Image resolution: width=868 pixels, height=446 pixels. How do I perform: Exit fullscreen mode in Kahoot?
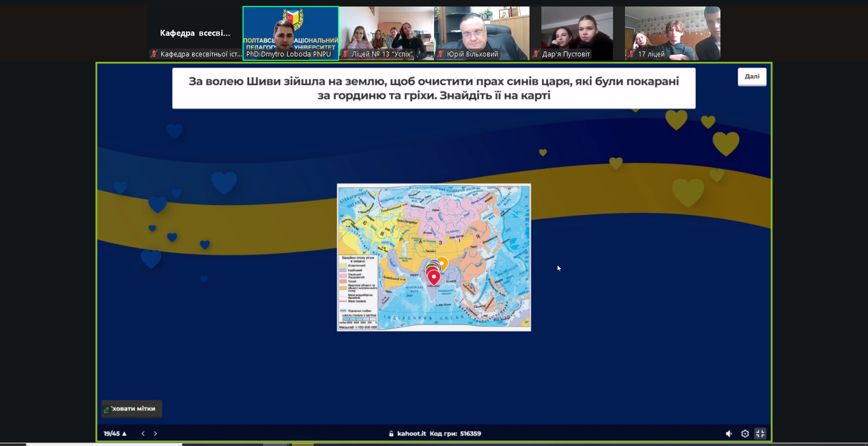(x=760, y=434)
